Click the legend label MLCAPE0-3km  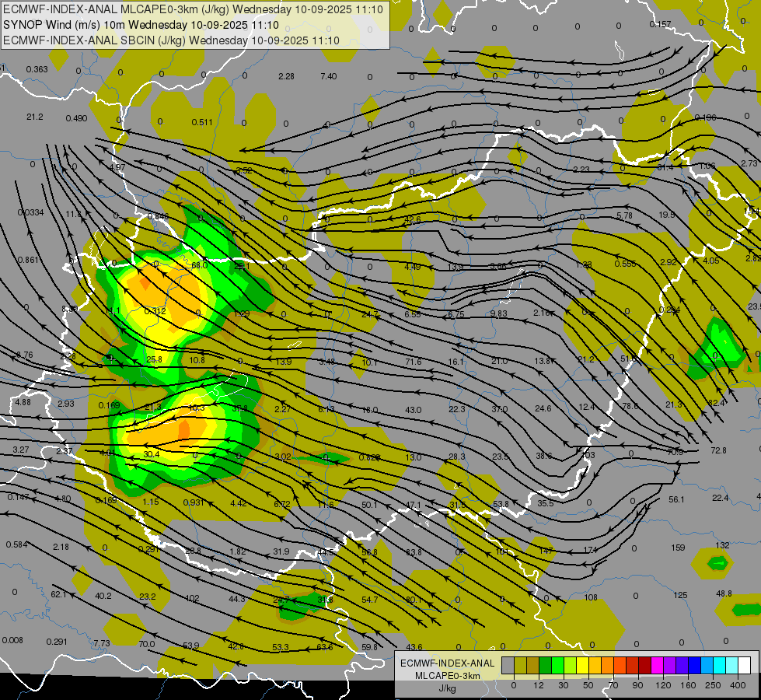pos(448,676)
